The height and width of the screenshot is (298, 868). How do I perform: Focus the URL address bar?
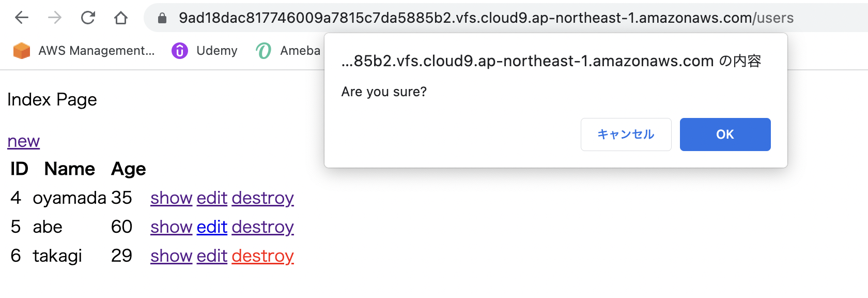pos(486,18)
